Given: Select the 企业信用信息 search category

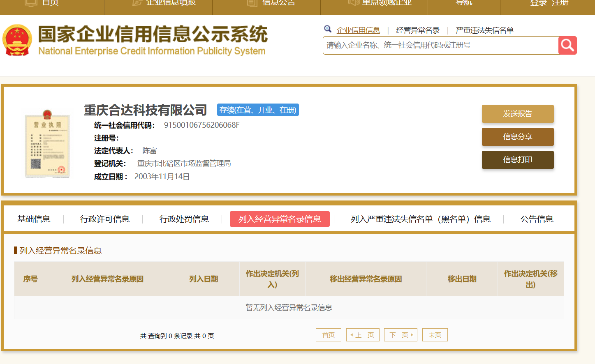Looking at the screenshot, I should pyautogui.click(x=358, y=30).
